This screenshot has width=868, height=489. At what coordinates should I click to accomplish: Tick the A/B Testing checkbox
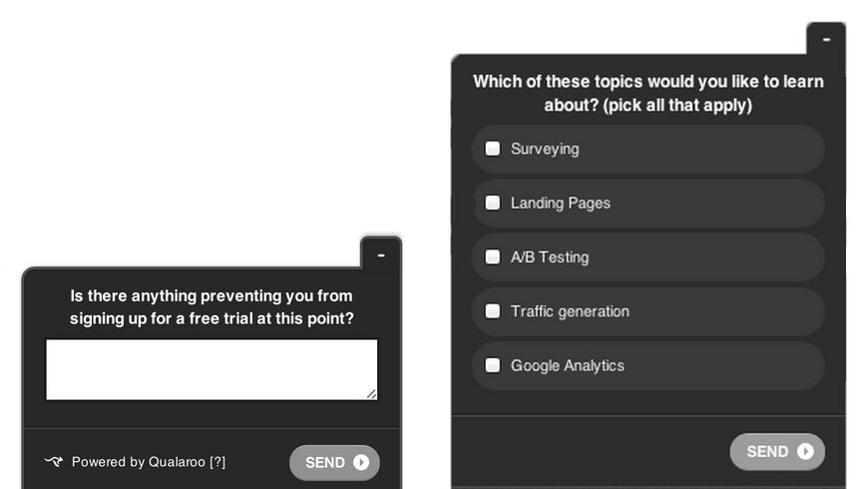coord(493,256)
